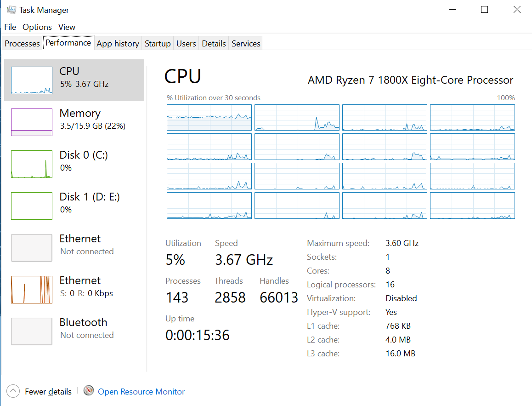532x406 pixels.
Task: Switch to the App history tab
Action: click(x=118, y=44)
